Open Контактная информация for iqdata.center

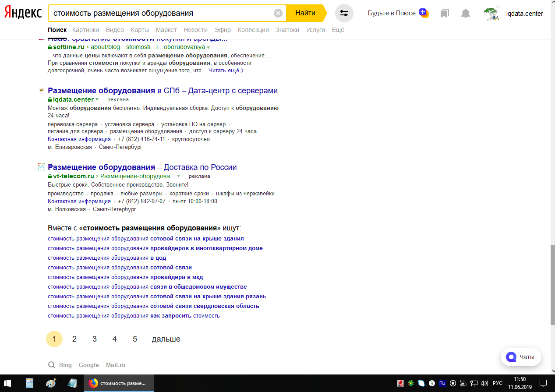[x=79, y=139]
